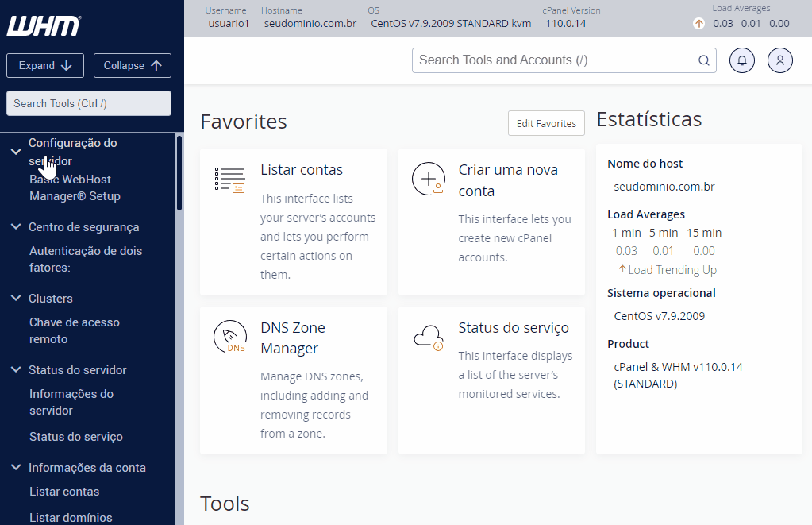The height and width of the screenshot is (525, 812).
Task: Click the Status do serviço cloud icon
Action: (429, 338)
